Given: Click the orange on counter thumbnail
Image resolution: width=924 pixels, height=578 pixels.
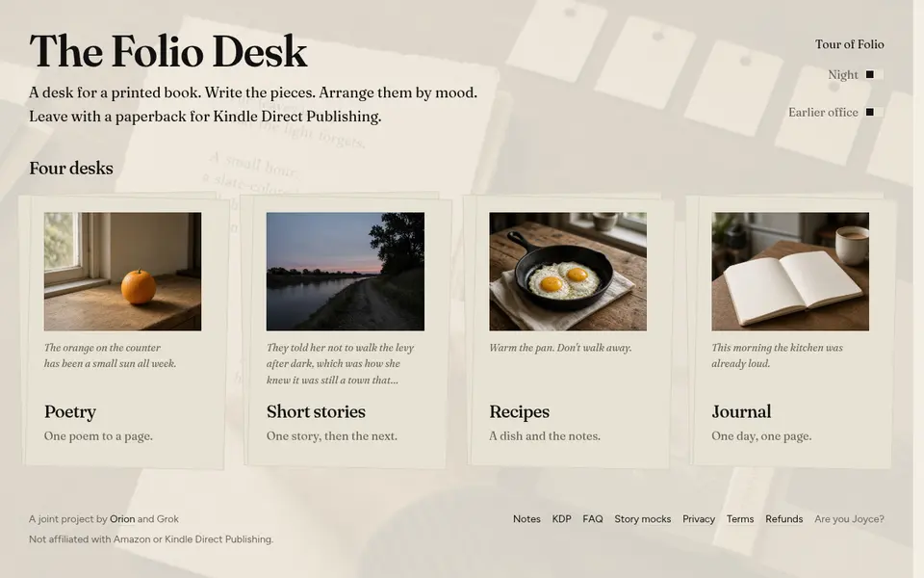Looking at the screenshot, I should pyautogui.click(x=122, y=272).
